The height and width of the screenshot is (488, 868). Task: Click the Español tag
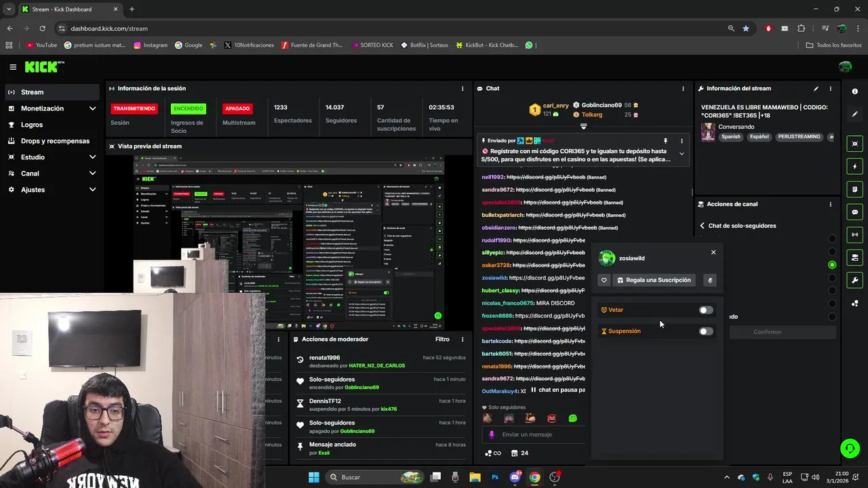click(x=759, y=137)
